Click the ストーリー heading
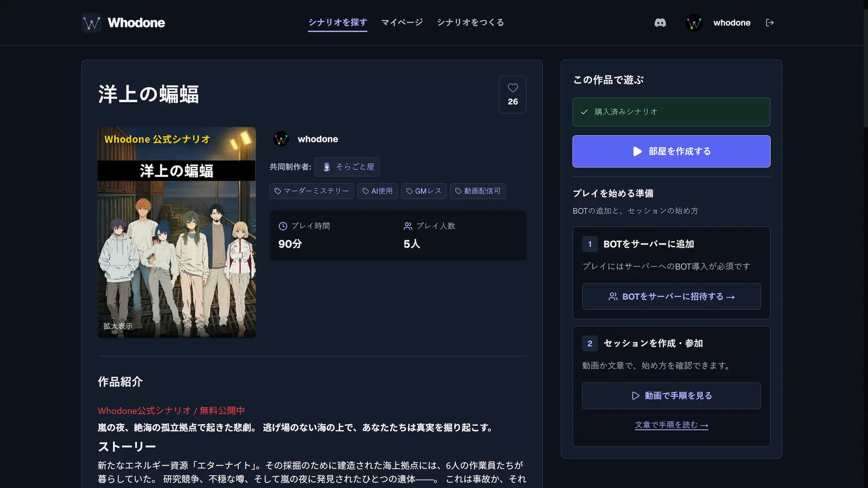868x488 pixels. coord(127,447)
